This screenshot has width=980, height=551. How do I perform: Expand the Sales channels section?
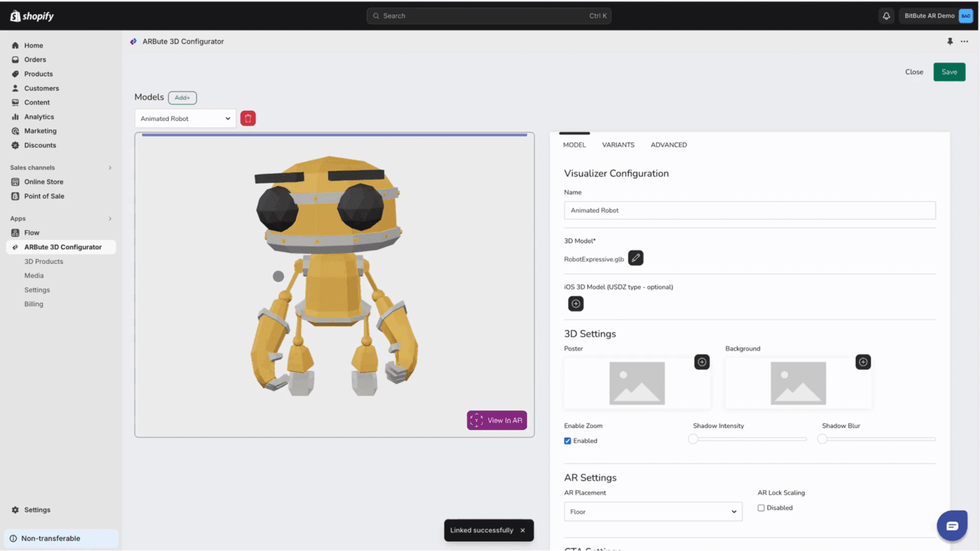coord(110,167)
